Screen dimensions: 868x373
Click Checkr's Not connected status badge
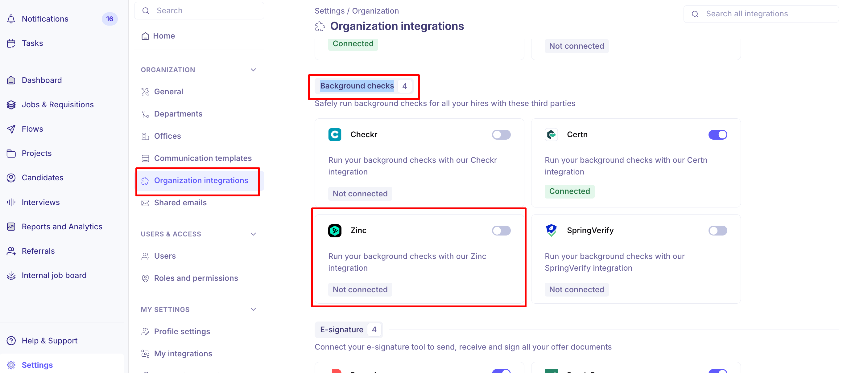pyautogui.click(x=360, y=194)
